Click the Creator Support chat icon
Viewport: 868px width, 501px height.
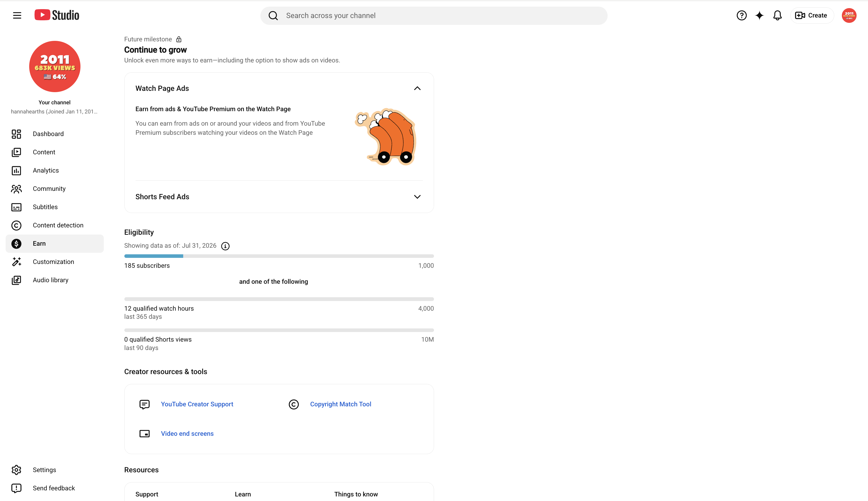click(144, 404)
